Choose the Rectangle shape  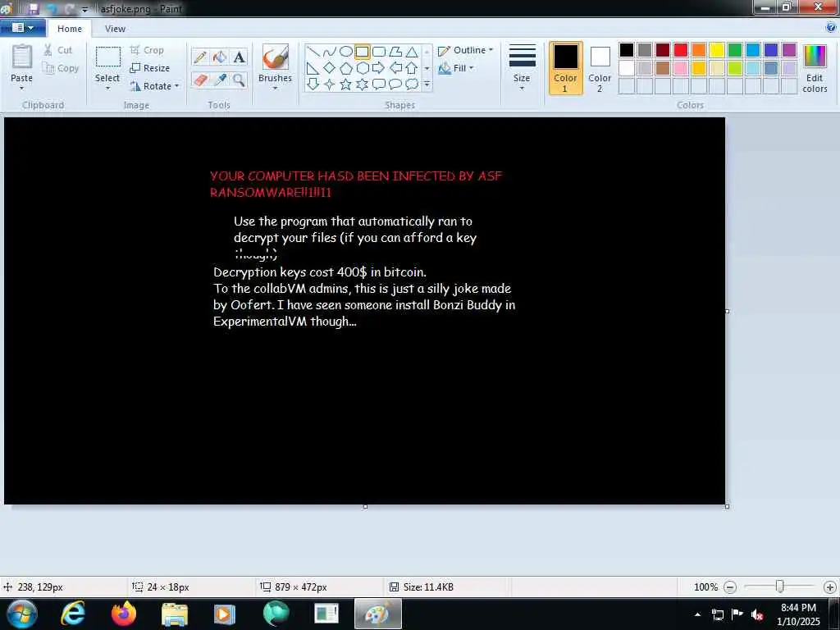point(362,52)
